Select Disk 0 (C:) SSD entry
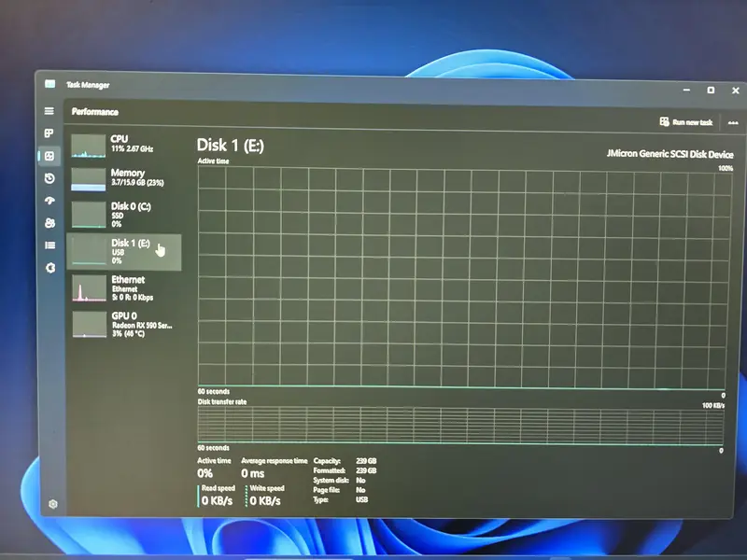The image size is (747, 560). tap(124, 215)
